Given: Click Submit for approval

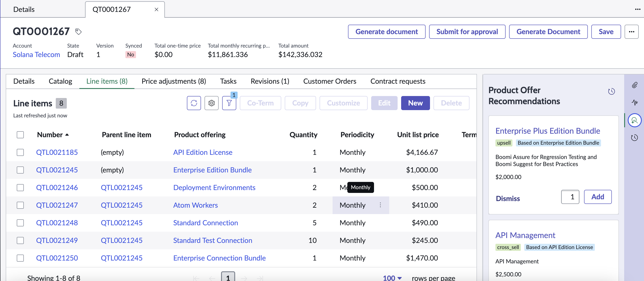Looking at the screenshot, I should [467, 32].
